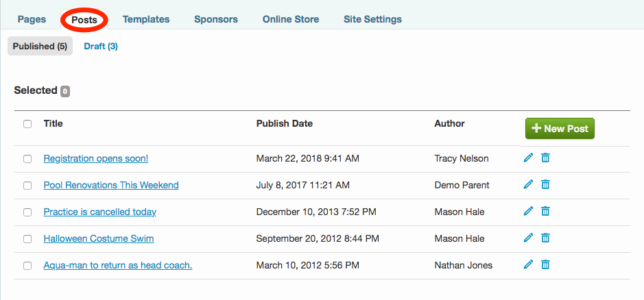Toggle the select-all checkbox in header

click(27, 124)
